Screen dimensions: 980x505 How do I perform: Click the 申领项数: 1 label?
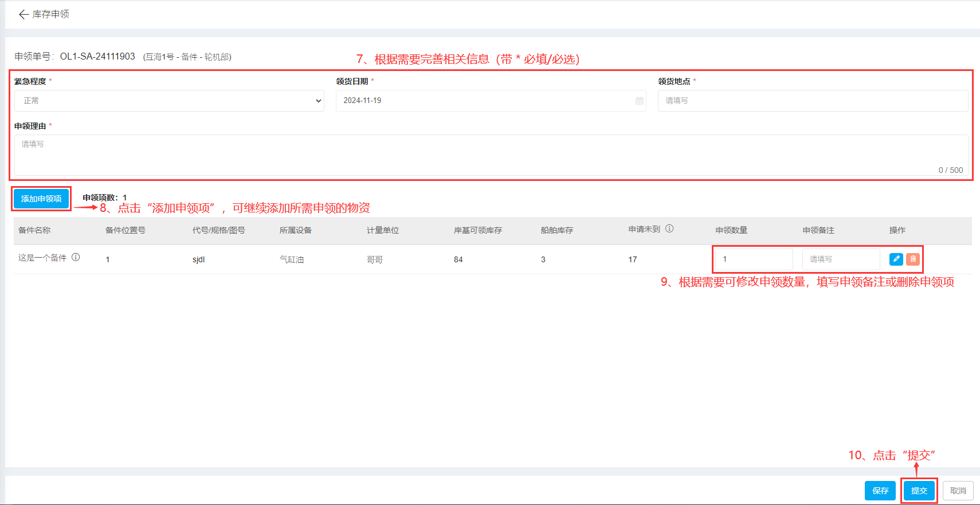(x=105, y=198)
